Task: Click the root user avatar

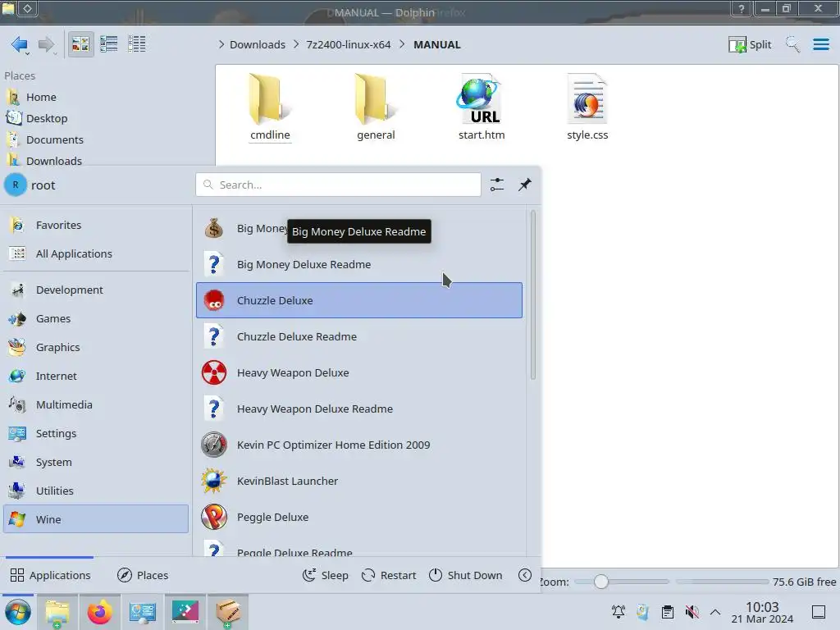Action: [16, 185]
